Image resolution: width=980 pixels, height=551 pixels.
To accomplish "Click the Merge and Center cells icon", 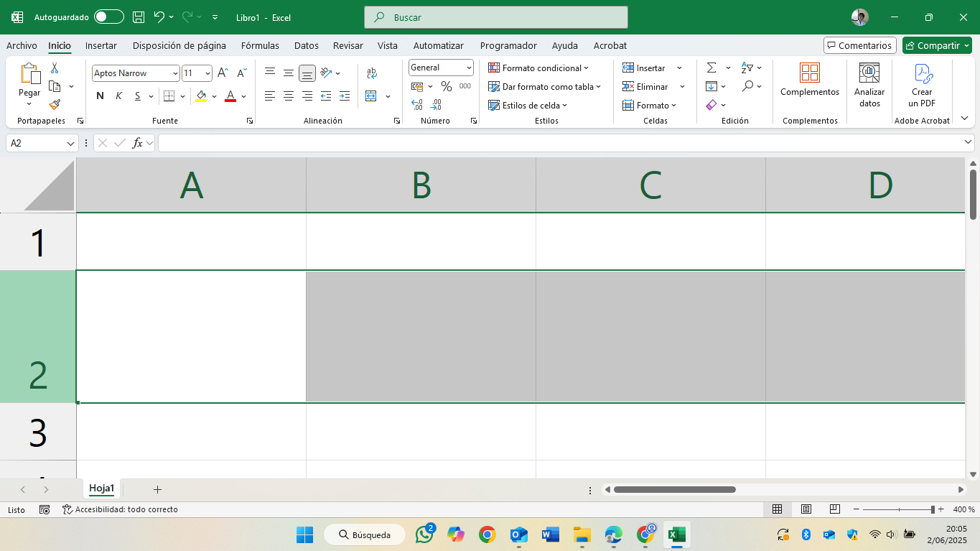I will click(x=371, y=96).
